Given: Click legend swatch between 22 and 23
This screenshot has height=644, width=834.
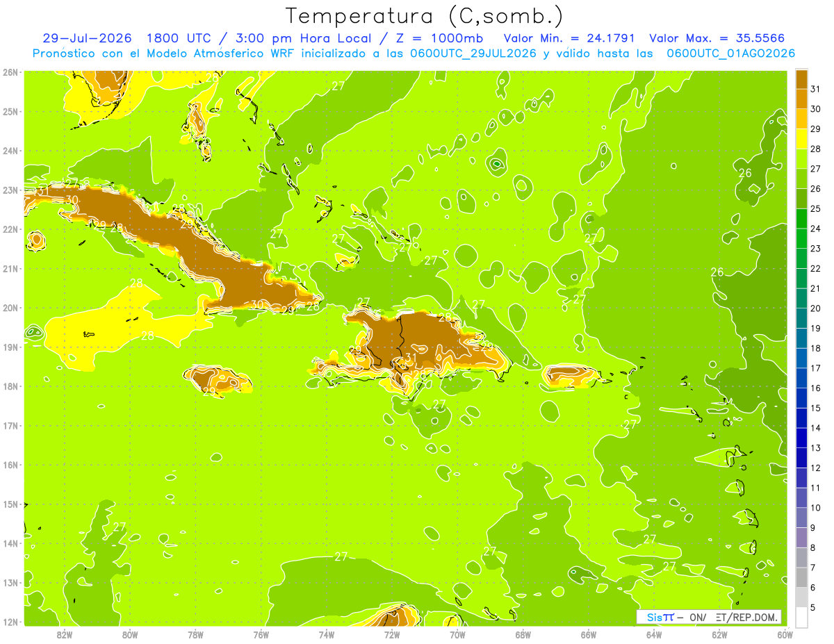Looking at the screenshot, I should [x=802, y=258].
